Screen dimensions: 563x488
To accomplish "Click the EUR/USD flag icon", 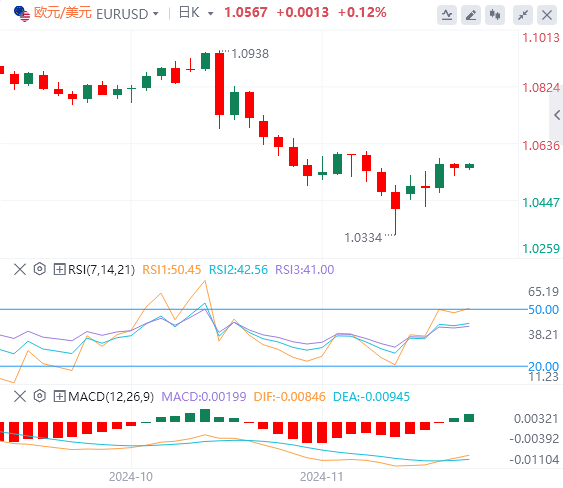I will [22, 14].
